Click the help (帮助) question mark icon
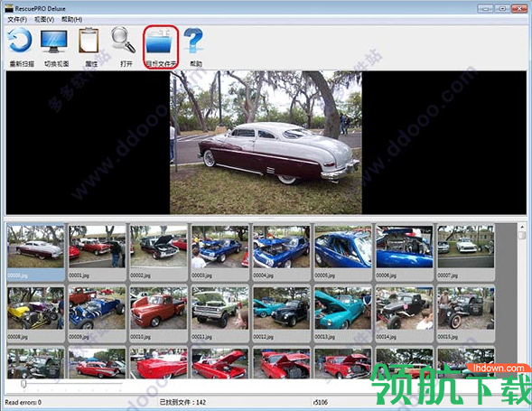 click(x=193, y=41)
